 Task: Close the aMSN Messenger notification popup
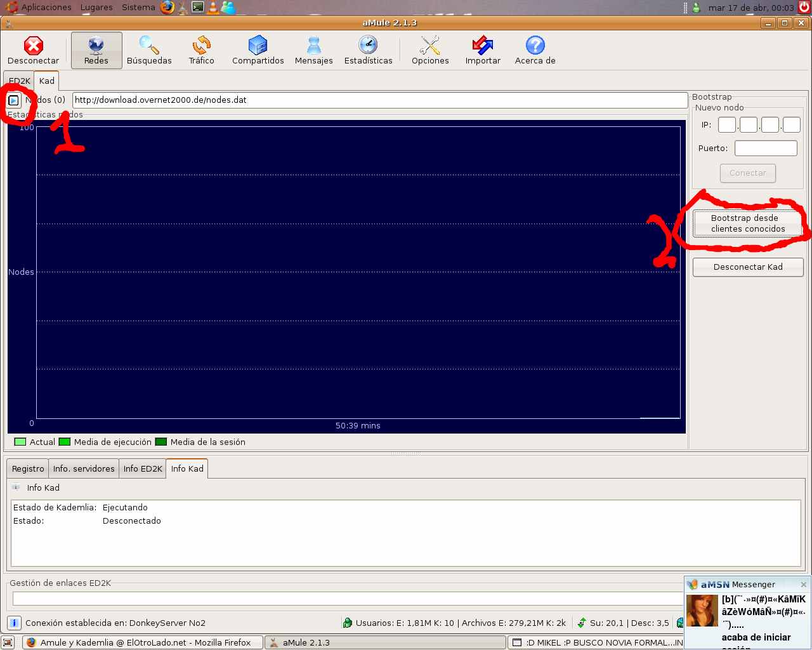pos(804,585)
